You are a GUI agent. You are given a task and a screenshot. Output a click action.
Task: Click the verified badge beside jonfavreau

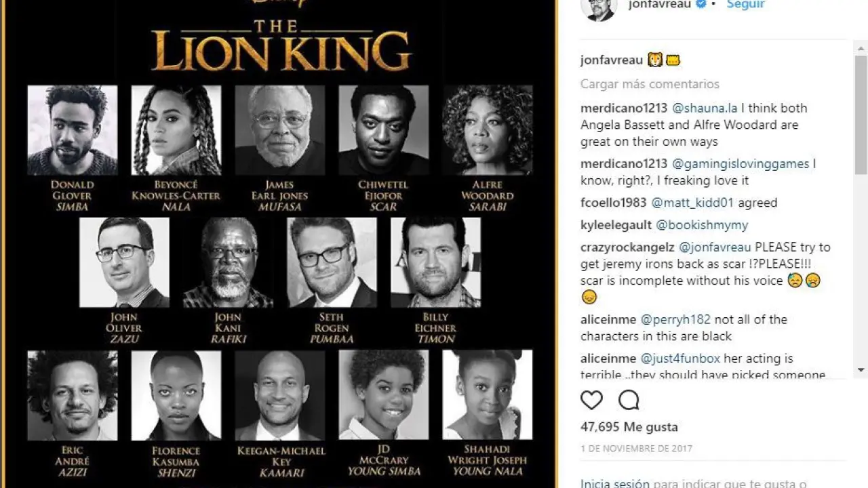[701, 5]
